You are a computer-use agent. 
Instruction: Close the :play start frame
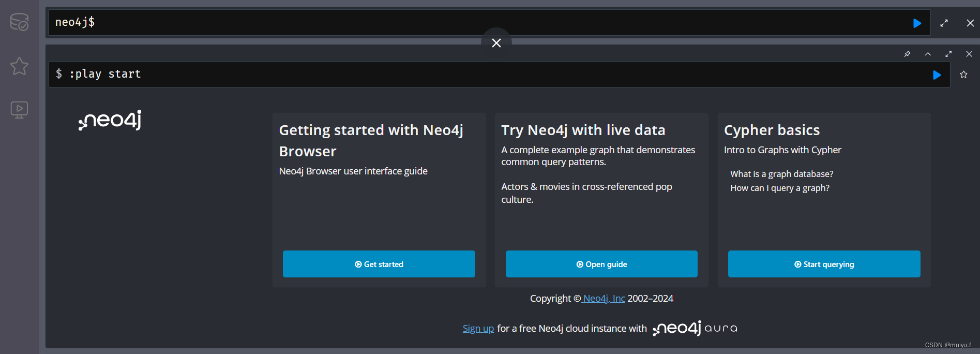point(969,54)
